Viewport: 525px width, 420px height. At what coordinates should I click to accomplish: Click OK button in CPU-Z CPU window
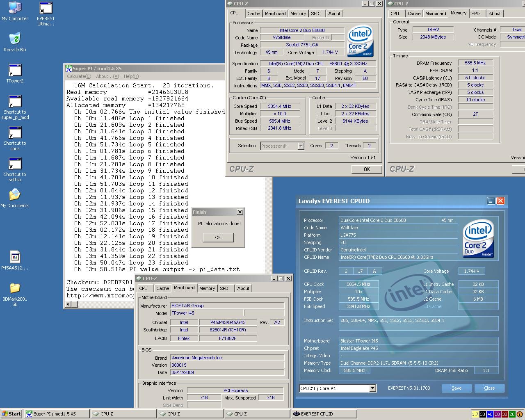click(x=367, y=169)
